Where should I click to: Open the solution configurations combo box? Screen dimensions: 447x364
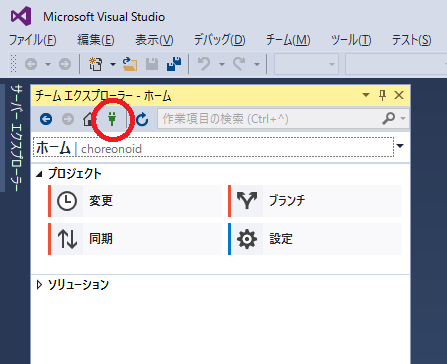coord(306,64)
